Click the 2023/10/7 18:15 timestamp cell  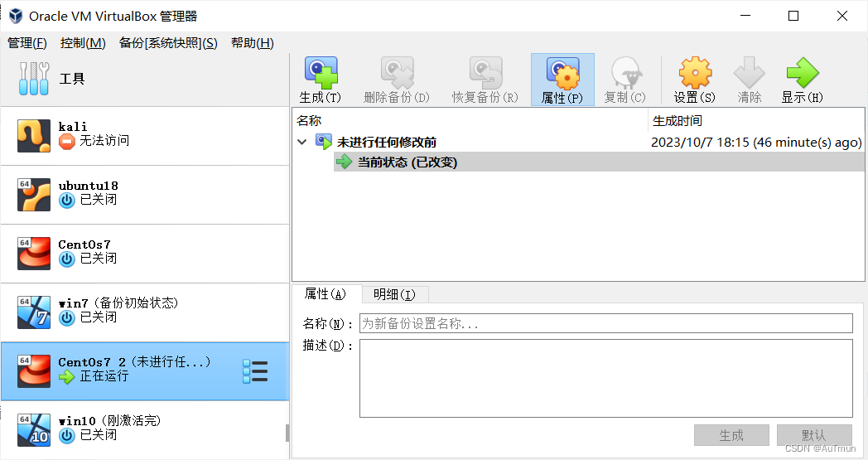pos(756,142)
